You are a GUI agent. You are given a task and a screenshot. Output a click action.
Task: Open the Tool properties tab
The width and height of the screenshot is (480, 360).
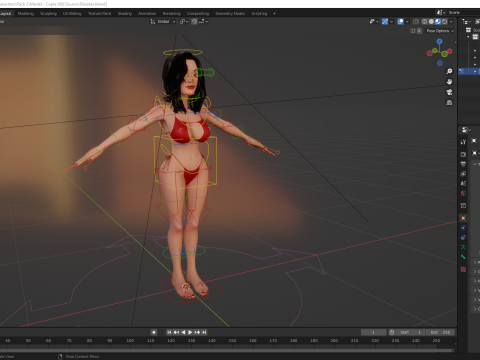463,142
